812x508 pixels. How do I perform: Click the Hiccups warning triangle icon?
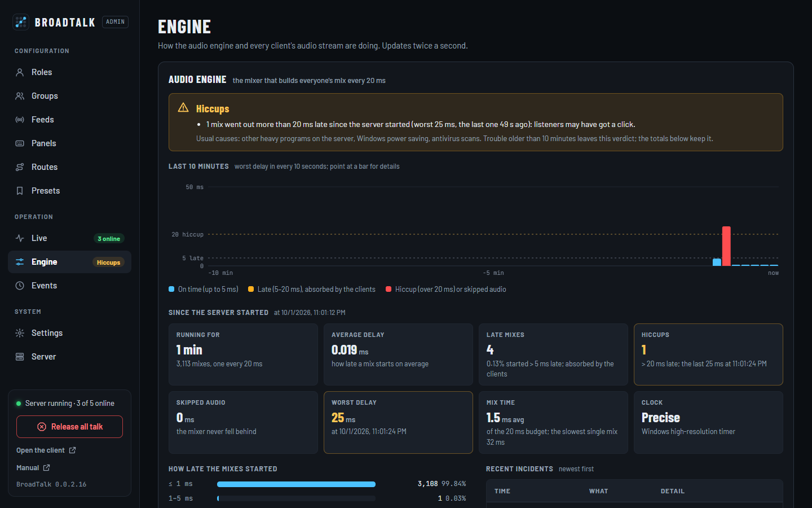(x=183, y=107)
